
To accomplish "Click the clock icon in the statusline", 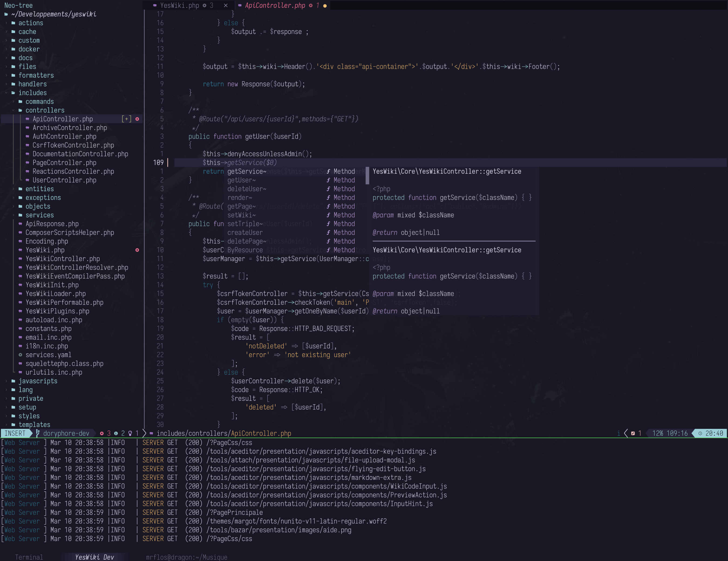I will pos(700,433).
